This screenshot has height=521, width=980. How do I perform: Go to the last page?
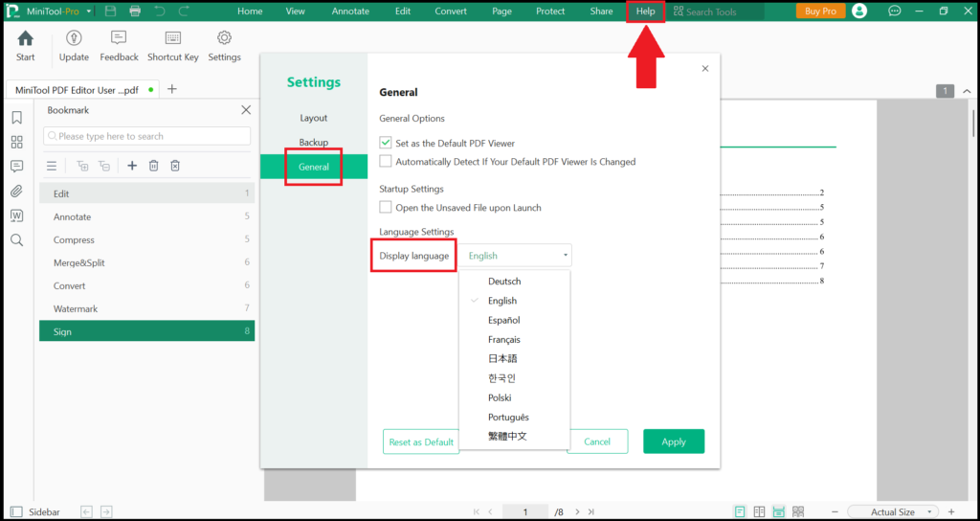point(591,511)
